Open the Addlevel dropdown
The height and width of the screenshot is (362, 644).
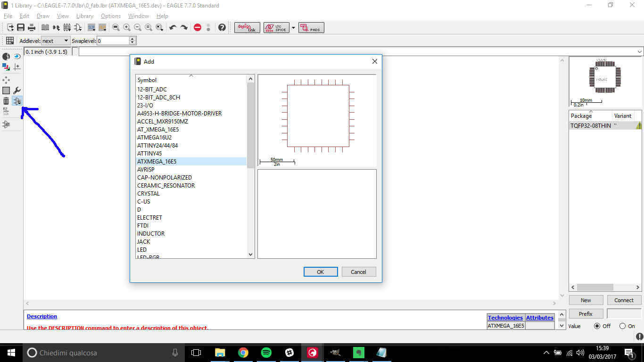(x=56, y=41)
